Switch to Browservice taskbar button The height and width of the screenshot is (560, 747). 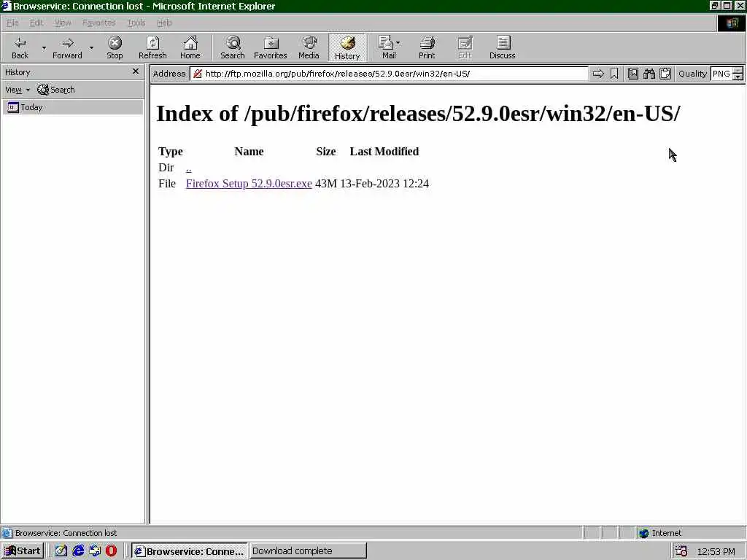click(x=190, y=551)
